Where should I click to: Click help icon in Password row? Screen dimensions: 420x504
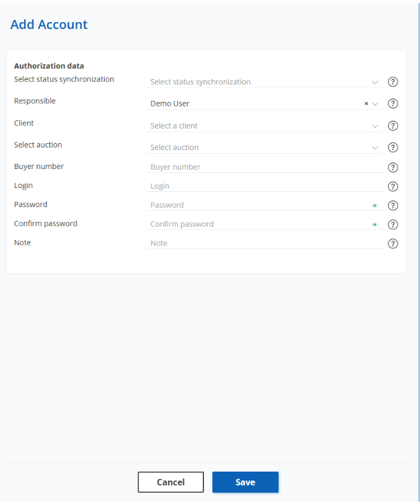click(x=393, y=205)
